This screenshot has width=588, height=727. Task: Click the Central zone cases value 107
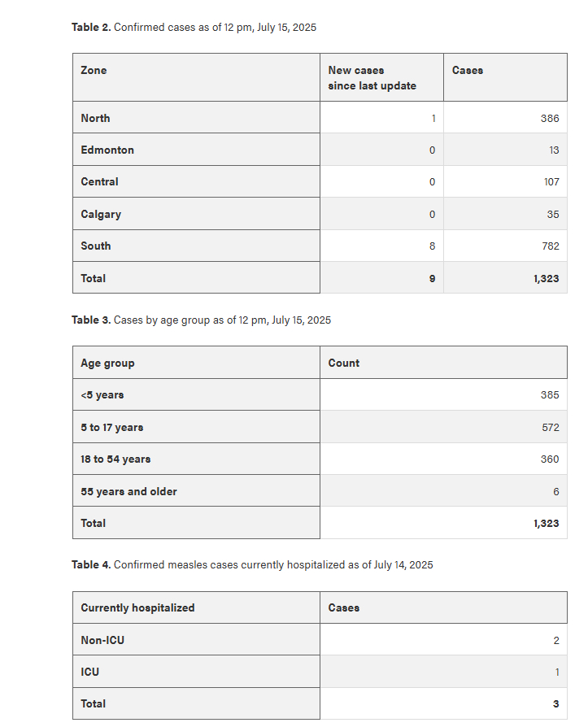(551, 182)
